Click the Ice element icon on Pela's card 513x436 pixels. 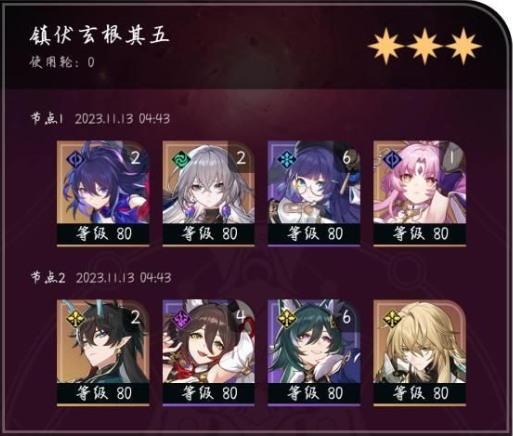coord(286,160)
